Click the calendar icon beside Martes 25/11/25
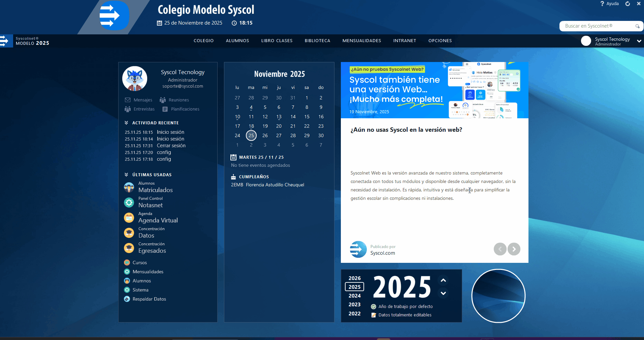644x340 pixels. click(233, 157)
